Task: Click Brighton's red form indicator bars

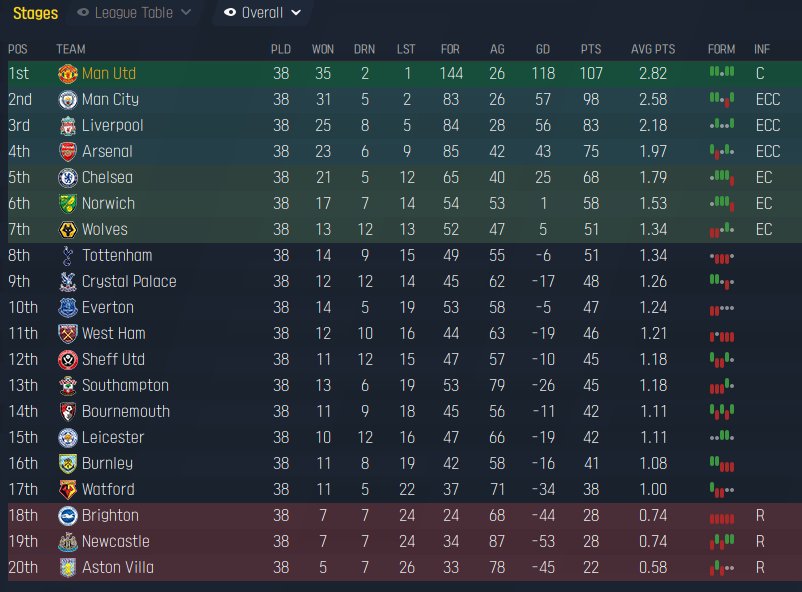Action: pos(722,518)
